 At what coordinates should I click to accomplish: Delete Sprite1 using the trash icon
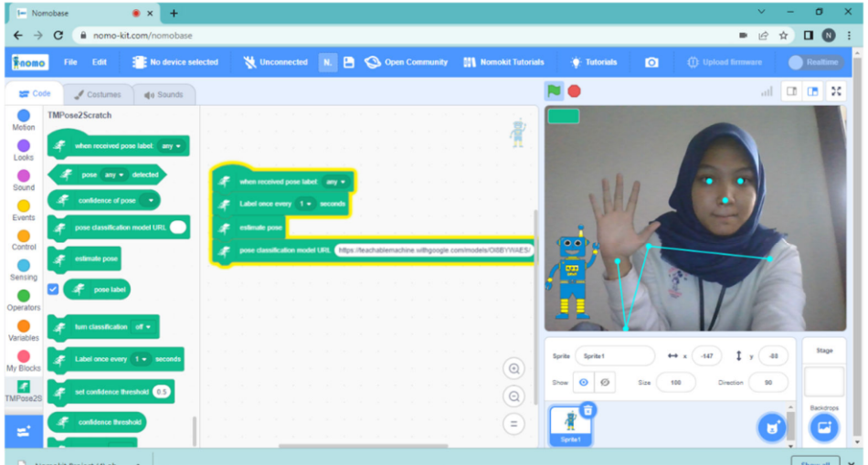click(x=587, y=410)
